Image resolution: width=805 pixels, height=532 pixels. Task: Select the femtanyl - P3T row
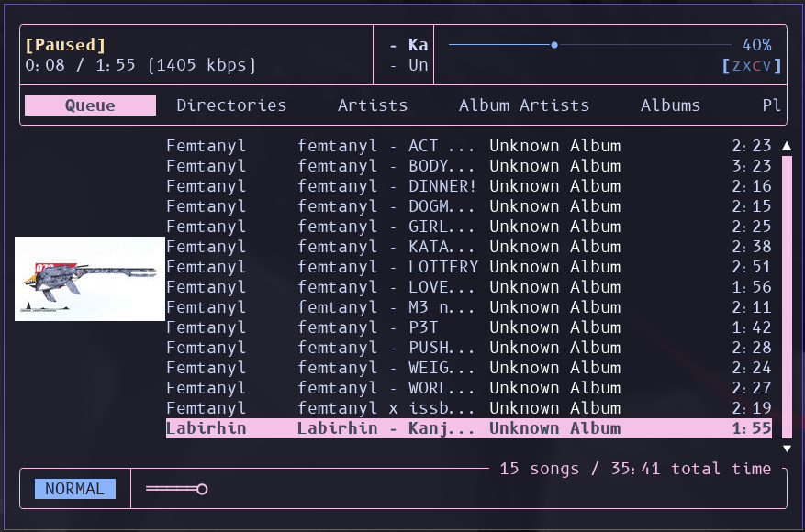469,327
